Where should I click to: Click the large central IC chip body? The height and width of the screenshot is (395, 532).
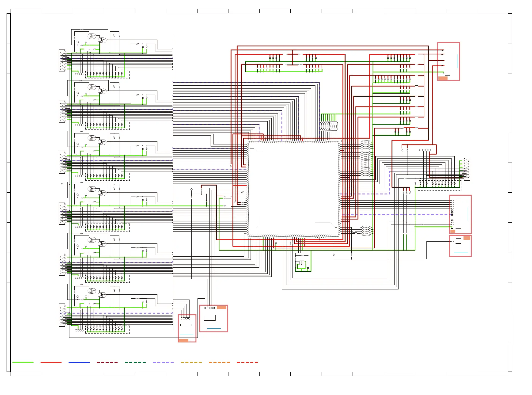coord(293,189)
